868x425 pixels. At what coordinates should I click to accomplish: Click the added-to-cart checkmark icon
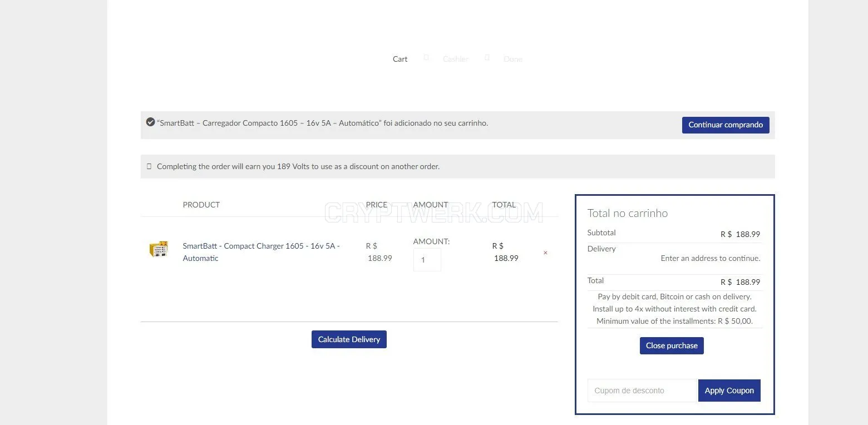[x=150, y=122]
